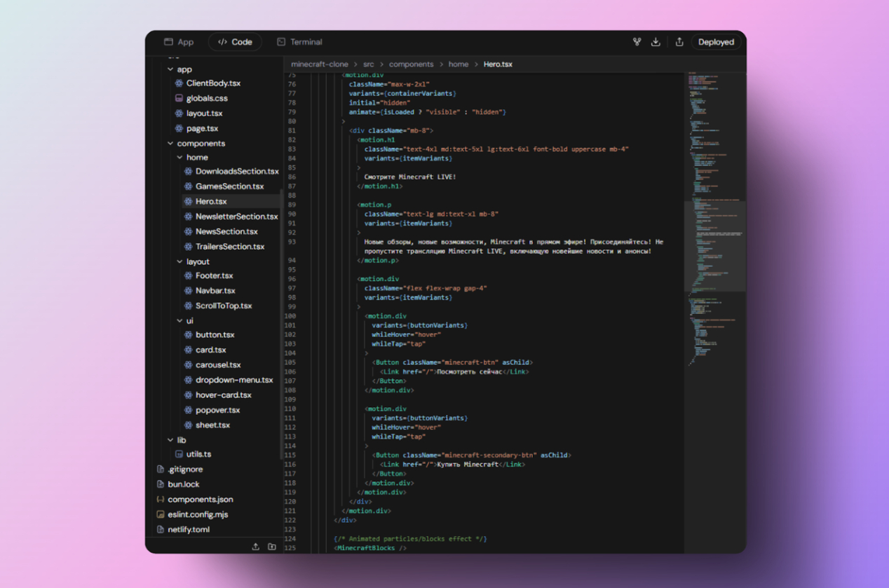889x588 pixels.
Task: Click the fork/version control icon
Action: coord(637,42)
